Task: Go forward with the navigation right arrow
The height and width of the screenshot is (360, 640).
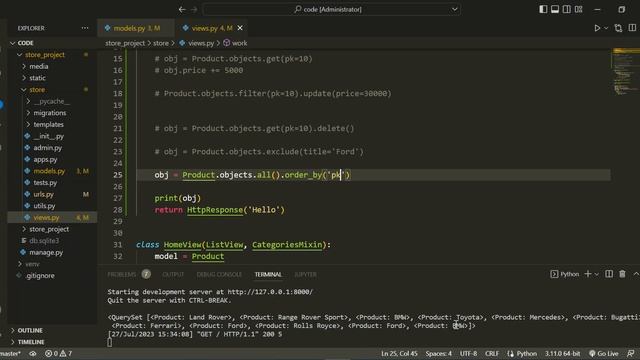Action: (194, 9)
